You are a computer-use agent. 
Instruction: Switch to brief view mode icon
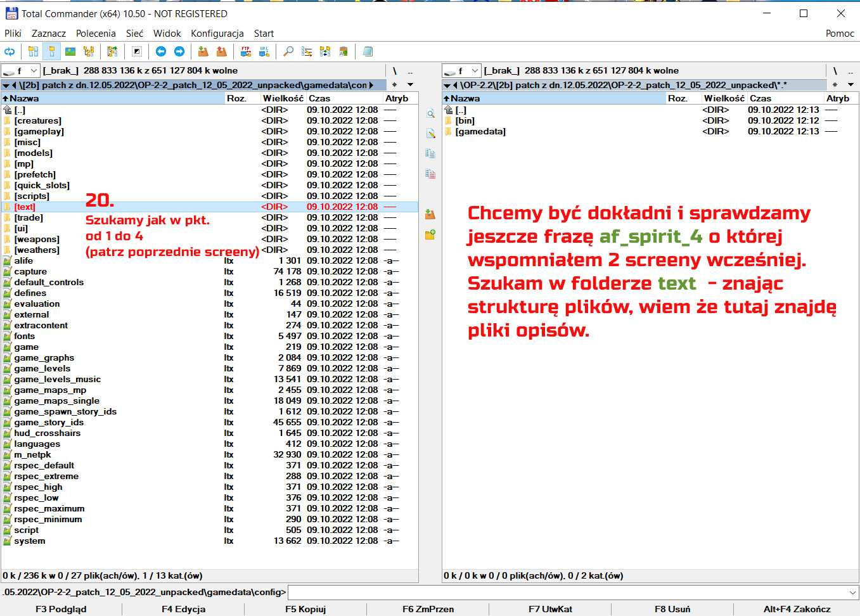(x=33, y=51)
